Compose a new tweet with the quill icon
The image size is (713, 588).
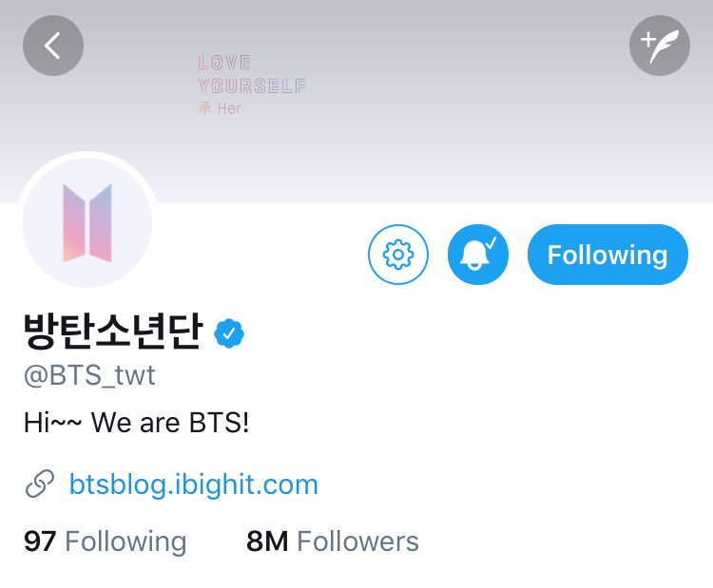click(x=660, y=46)
